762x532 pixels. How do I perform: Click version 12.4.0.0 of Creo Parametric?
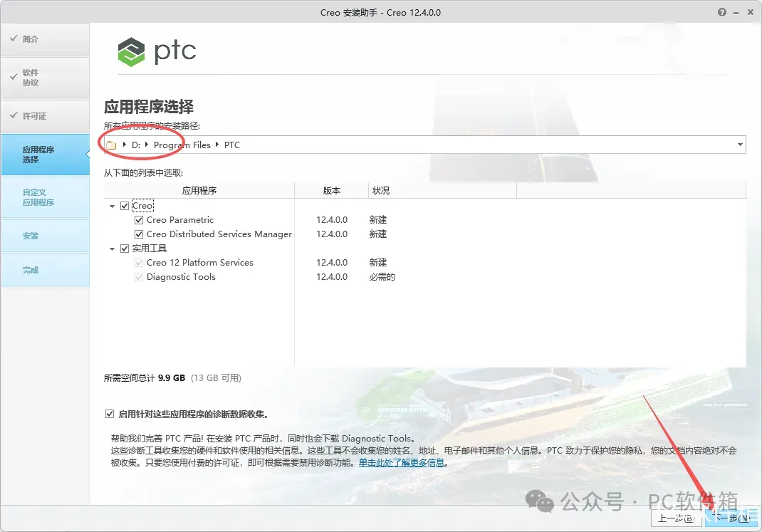point(332,220)
